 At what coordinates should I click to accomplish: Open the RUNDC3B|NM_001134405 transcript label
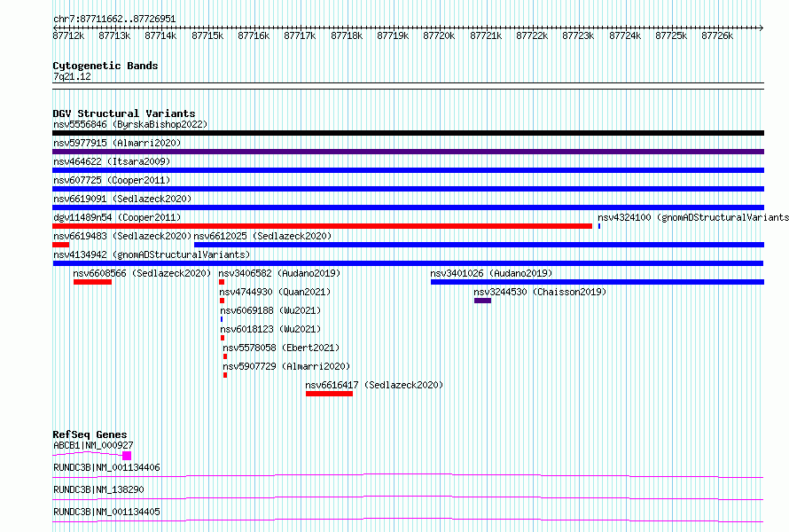pos(106,512)
